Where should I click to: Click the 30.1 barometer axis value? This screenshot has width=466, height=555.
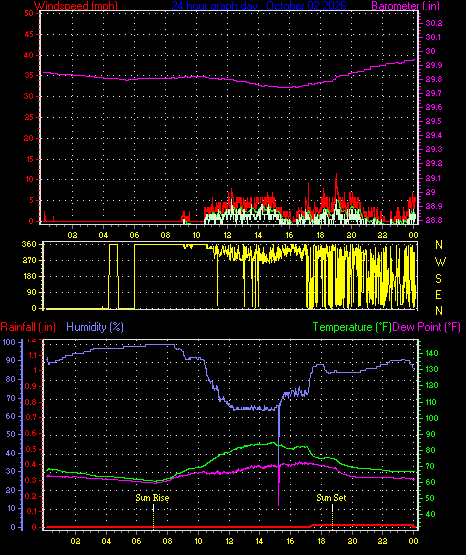pyautogui.click(x=433, y=37)
